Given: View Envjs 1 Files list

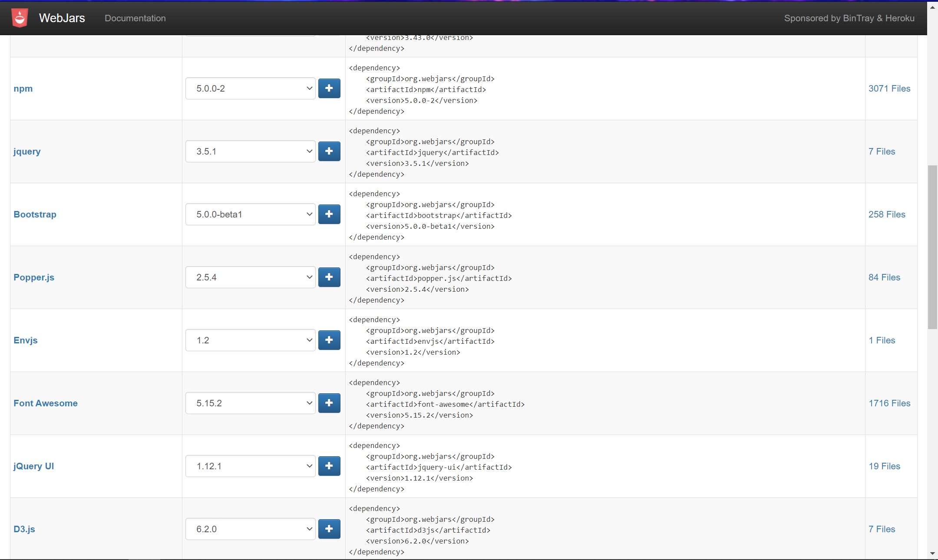Looking at the screenshot, I should [882, 340].
